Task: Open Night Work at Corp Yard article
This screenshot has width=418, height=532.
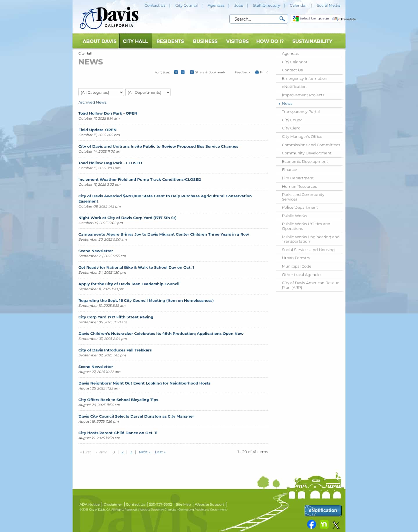Action: 127,218
